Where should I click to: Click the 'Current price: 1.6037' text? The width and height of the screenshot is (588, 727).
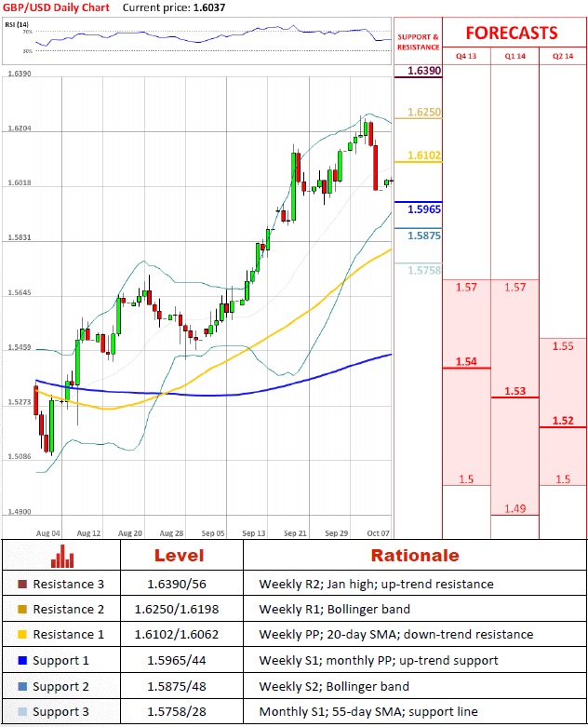pos(174,7)
